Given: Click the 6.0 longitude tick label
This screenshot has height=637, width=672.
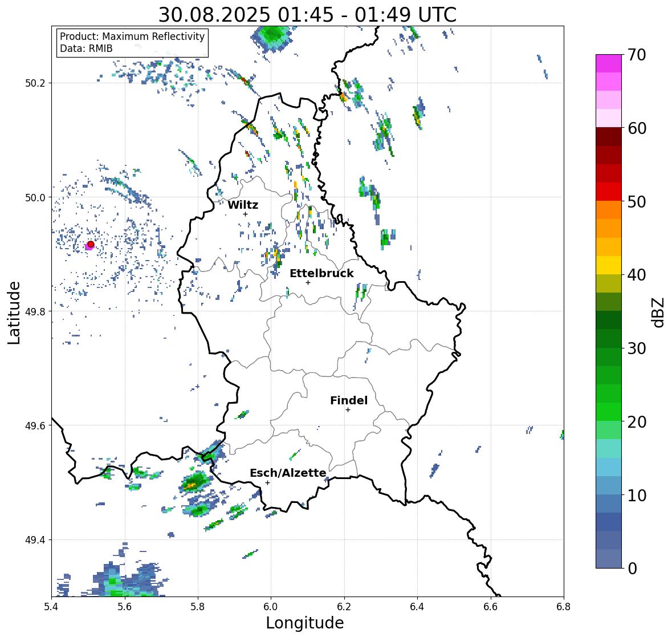Looking at the screenshot, I should point(271,607).
